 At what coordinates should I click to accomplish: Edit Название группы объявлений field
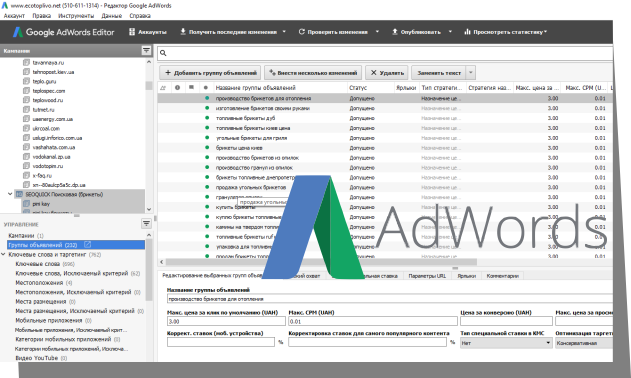(x=390, y=299)
